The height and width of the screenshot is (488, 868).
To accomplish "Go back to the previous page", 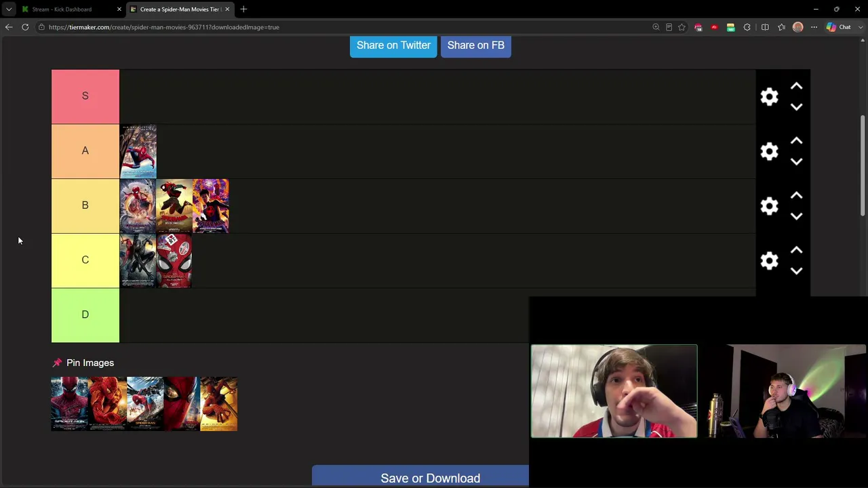I will 9,27.
